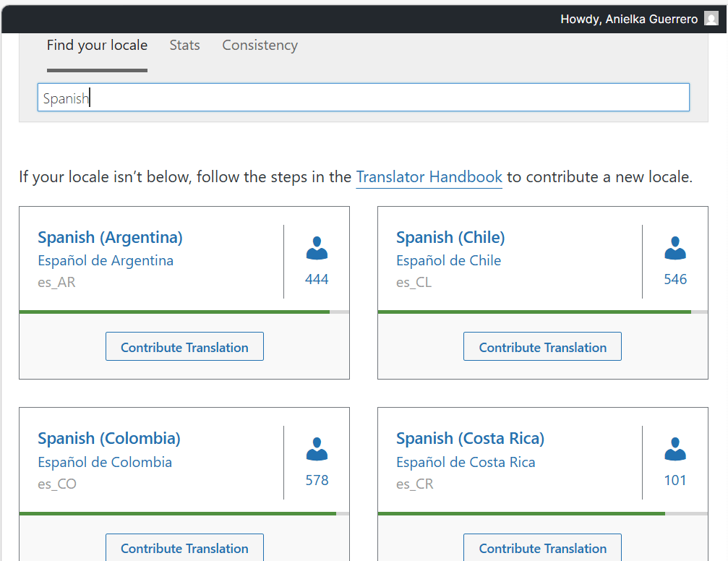Screen dimensions: 728x561
Task: Click the Spanish (Argentina) green progress bar
Action: click(174, 312)
